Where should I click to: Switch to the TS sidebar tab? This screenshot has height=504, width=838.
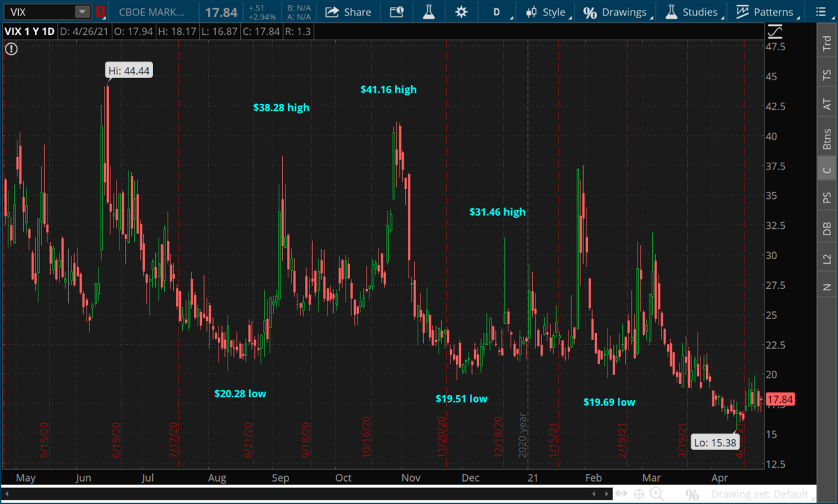tap(828, 74)
